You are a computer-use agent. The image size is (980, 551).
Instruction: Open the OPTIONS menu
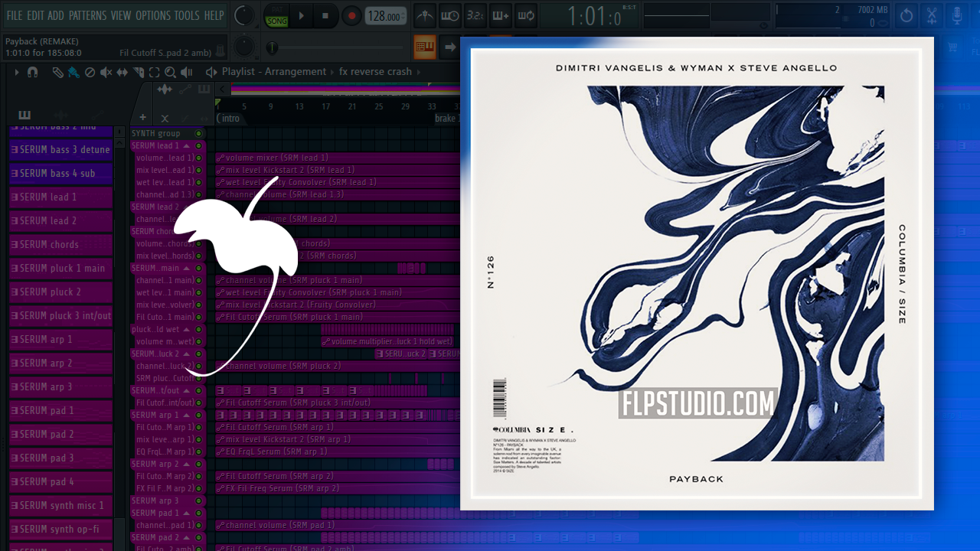[x=152, y=15]
